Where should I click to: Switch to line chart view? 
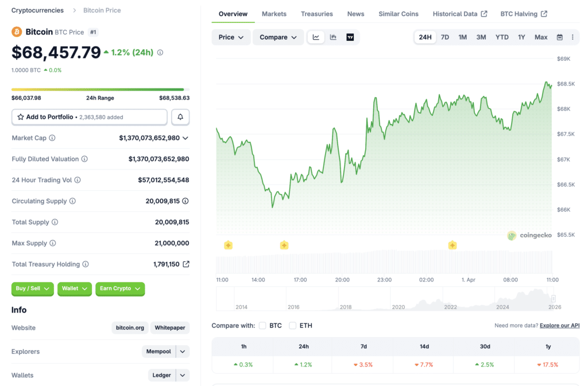[316, 37]
